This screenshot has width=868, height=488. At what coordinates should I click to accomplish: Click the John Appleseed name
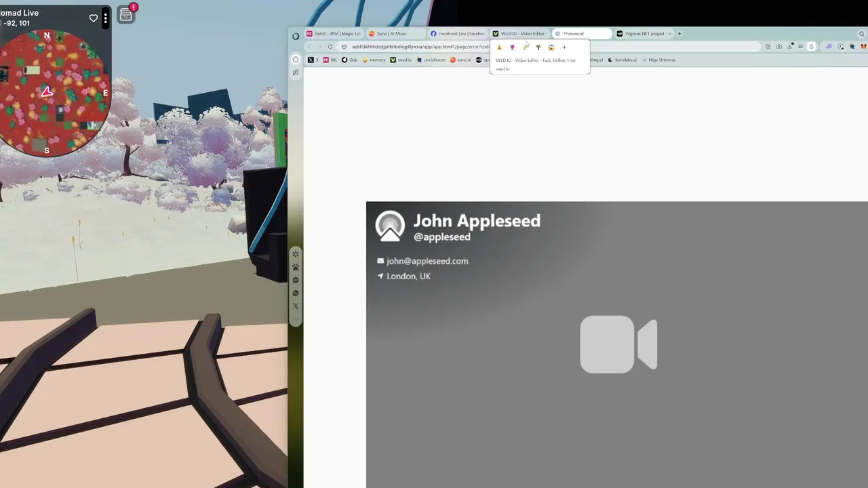[477, 220]
